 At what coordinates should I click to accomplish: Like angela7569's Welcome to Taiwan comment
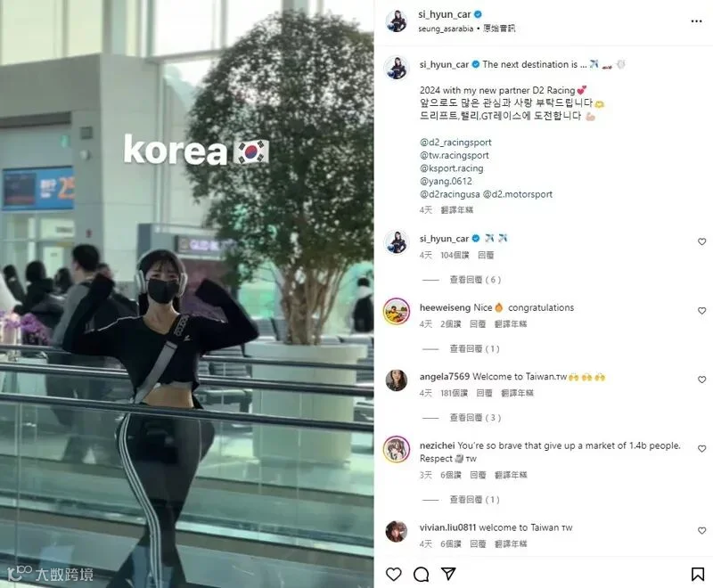coord(701,380)
